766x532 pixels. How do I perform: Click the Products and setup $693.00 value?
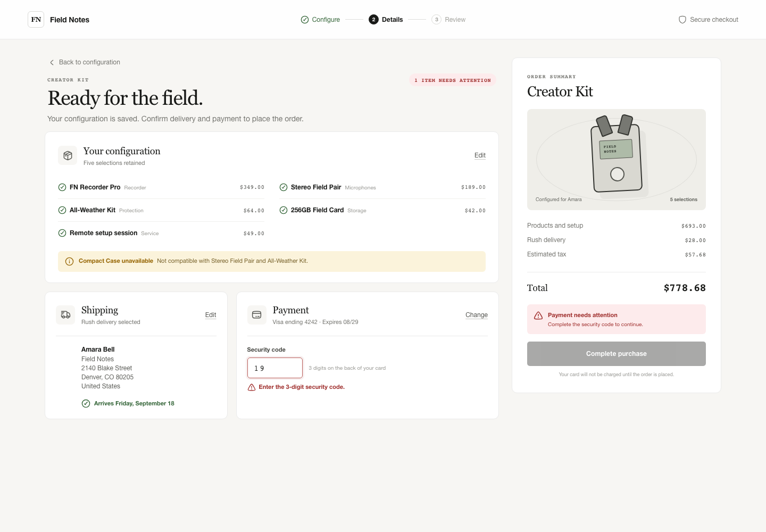694,226
